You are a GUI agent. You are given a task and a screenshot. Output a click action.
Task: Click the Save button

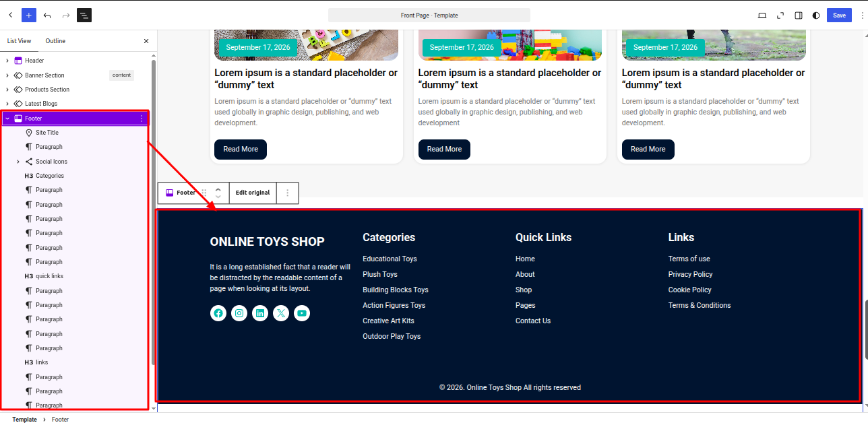pyautogui.click(x=839, y=15)
